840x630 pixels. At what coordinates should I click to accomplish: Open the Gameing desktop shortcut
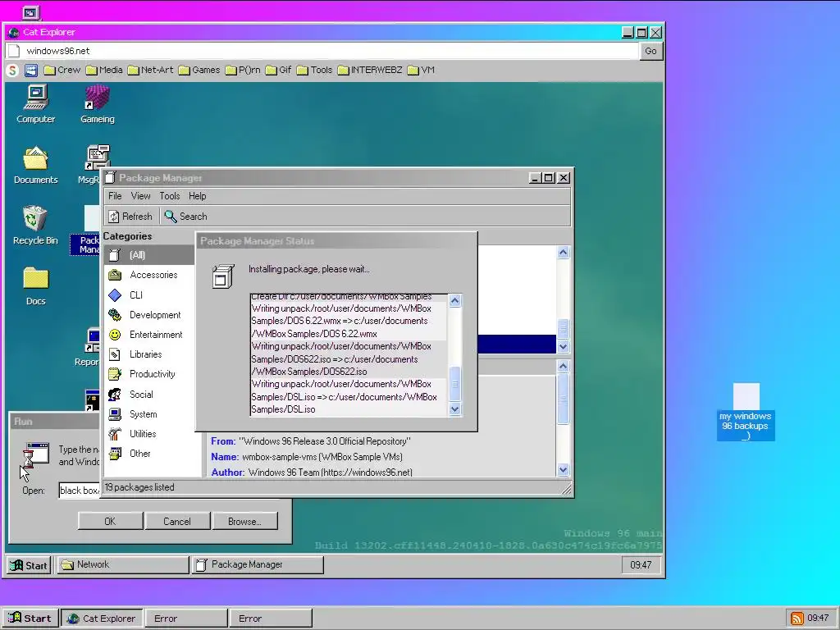pos(98,104)
